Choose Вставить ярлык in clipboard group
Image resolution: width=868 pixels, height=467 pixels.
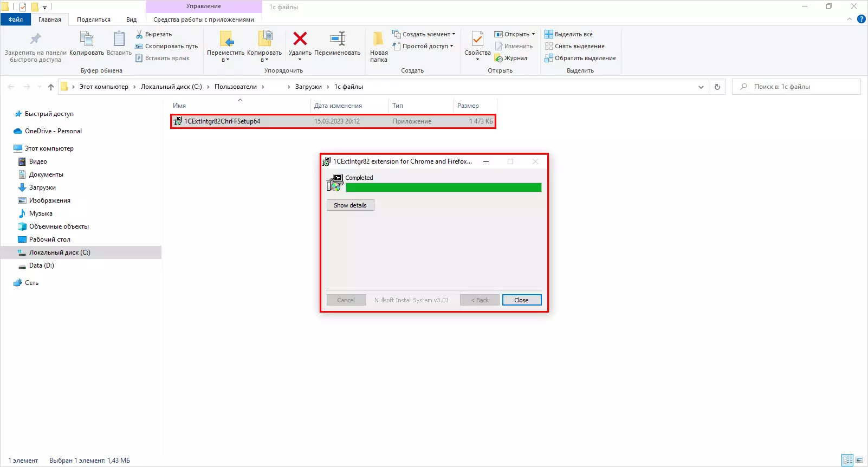tap(163, 58)
